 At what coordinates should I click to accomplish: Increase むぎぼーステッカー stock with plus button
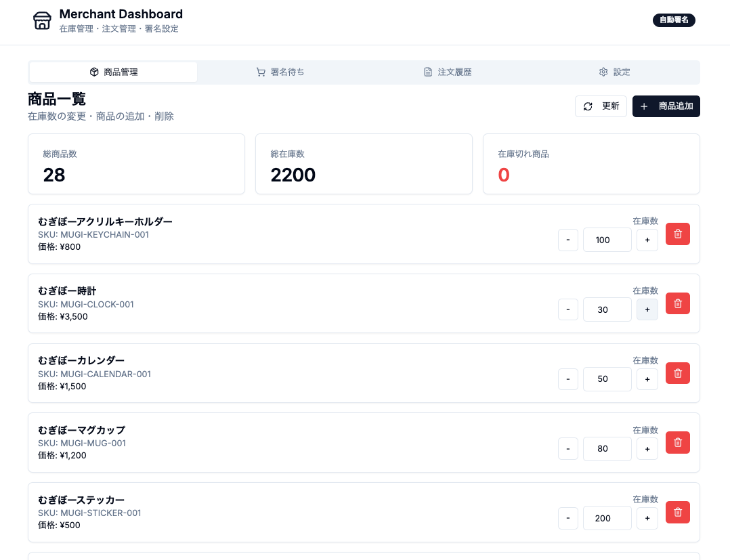point(647,518)
